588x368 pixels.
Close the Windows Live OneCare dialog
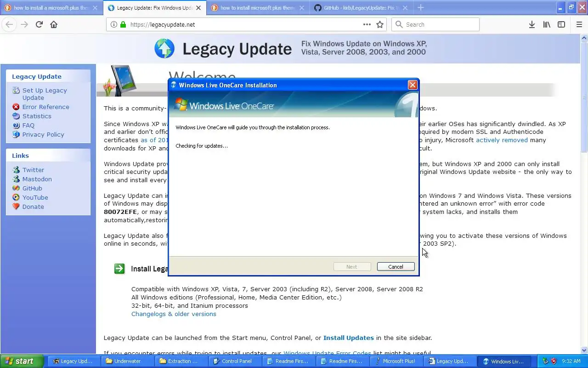(x=413, y=85)
